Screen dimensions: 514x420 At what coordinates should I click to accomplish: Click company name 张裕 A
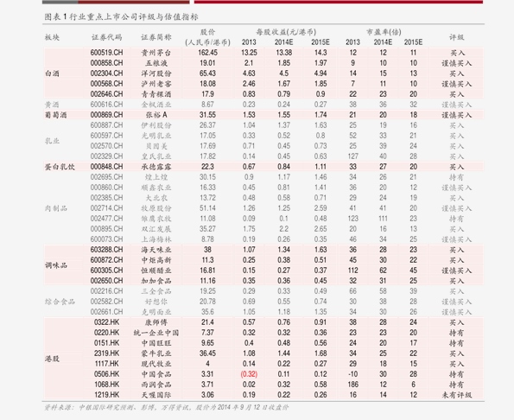(x=156, y=115)
